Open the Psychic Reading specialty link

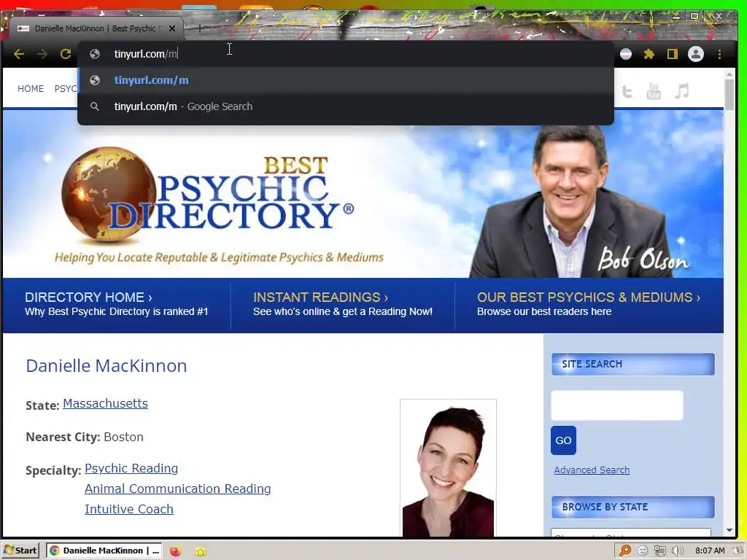pos(131,468)
